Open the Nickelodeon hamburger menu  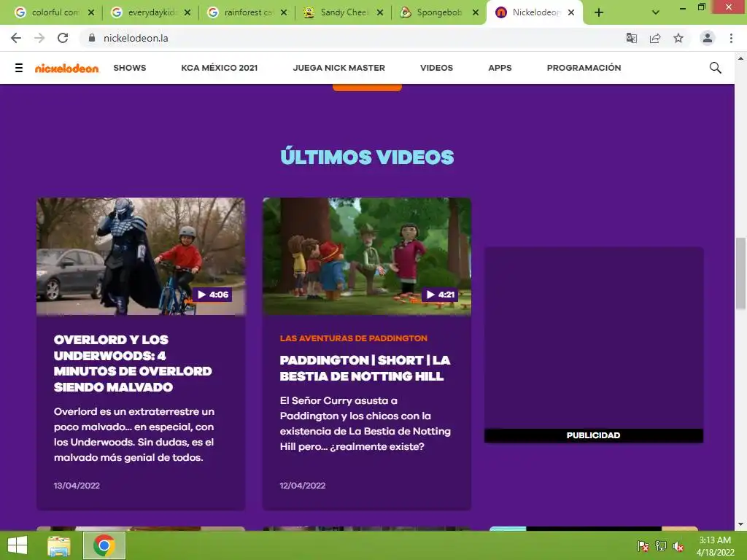point(18,68)
